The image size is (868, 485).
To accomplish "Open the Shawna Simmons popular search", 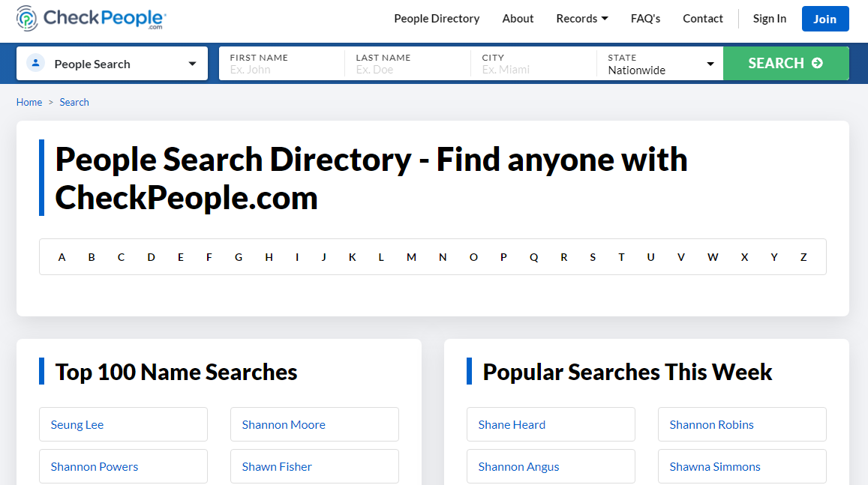I will 742,467.
